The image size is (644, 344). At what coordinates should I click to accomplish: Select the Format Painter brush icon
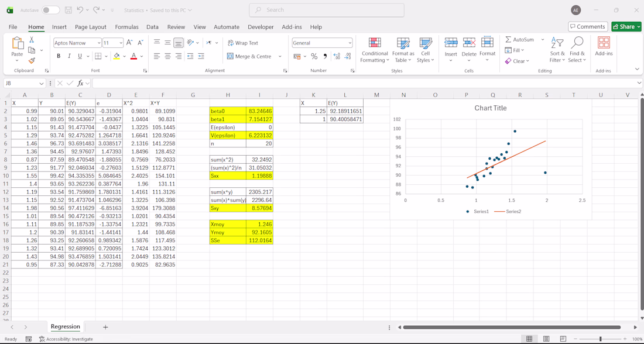tap(32, 60)
